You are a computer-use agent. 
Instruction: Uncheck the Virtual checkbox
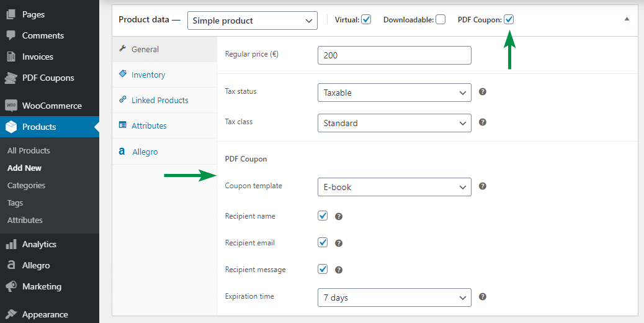(367, 20)
